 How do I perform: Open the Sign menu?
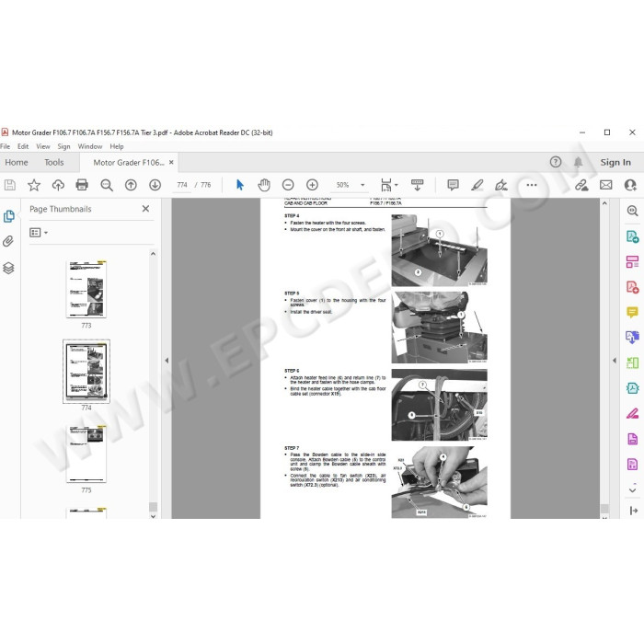(63, 146)
